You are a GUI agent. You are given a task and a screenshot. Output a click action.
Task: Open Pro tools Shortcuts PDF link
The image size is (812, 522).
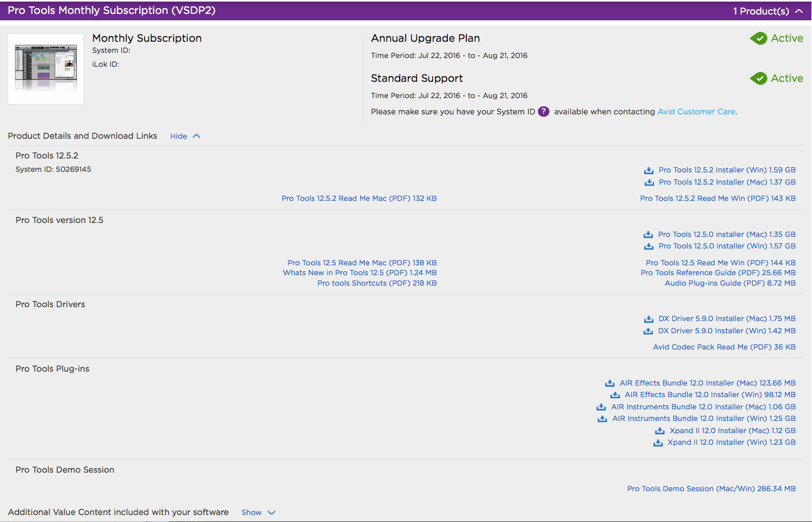pyautogui.click(x=376, y=283)
